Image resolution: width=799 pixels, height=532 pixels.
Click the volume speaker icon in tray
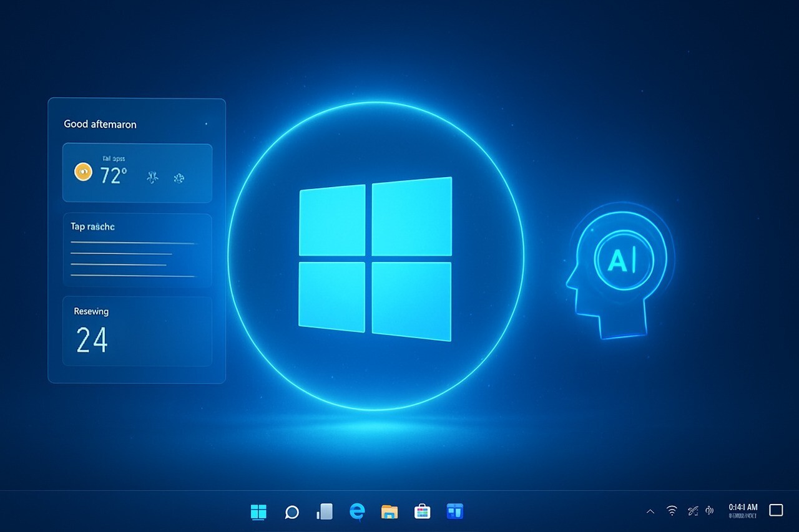pyautogui.click(x=709, y=511)
